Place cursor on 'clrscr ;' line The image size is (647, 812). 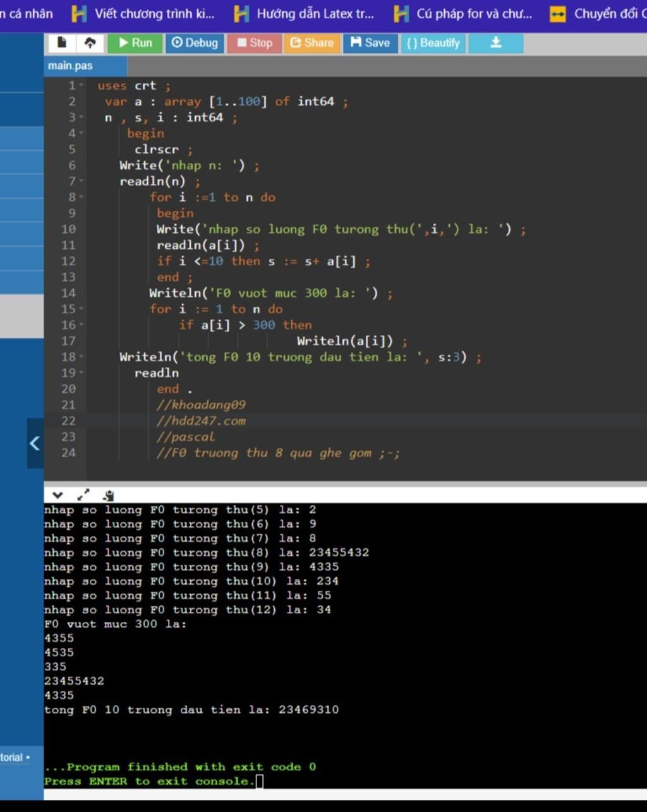point(163,150)
